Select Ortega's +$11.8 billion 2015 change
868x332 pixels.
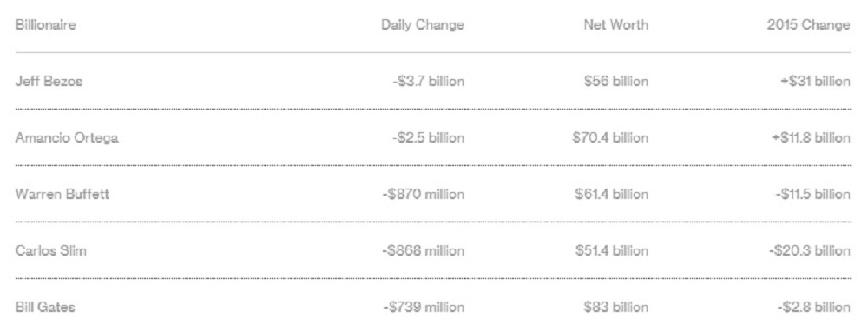coord(811,138)
